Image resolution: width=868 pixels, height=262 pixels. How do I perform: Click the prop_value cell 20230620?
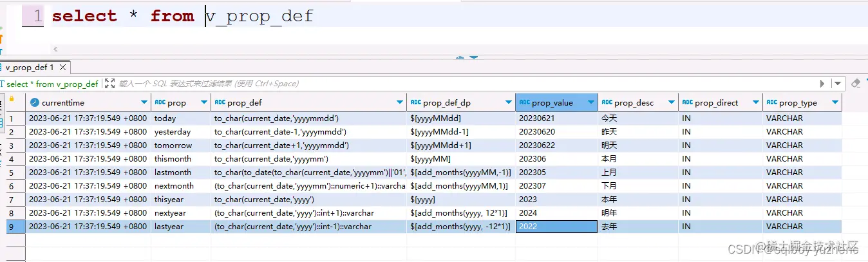[x=556, y=132]
